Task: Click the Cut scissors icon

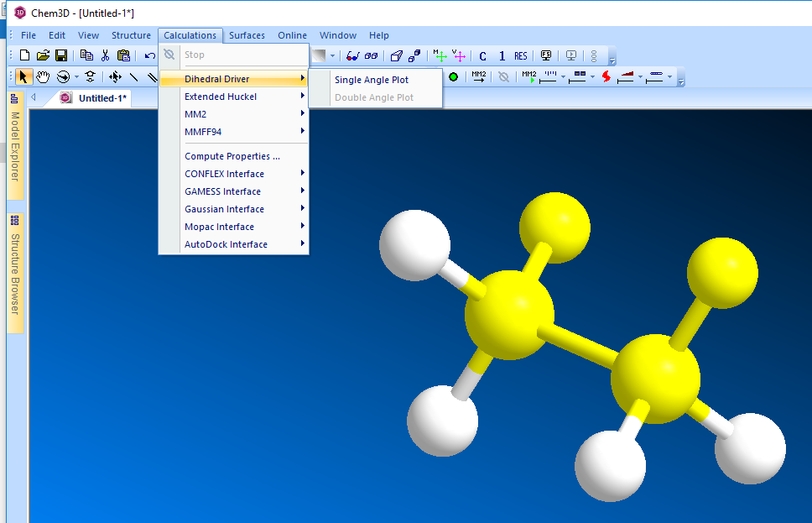Action: [x=105, y=56]
